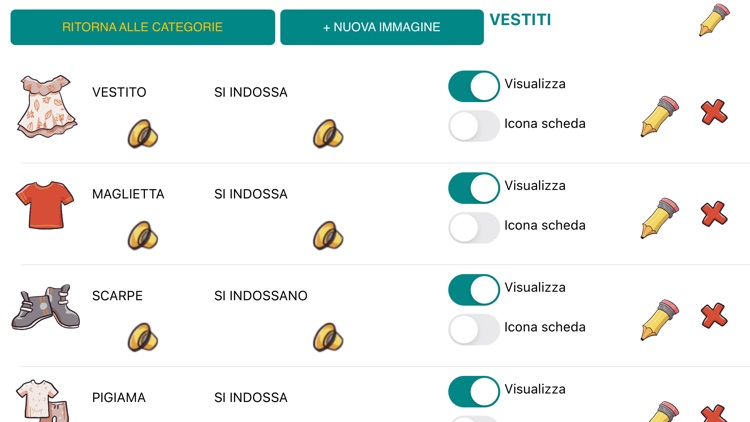750x422 pixels.
Task: Edit the Scarpe entry with the pencil icon
Action: tap(660, 320)
